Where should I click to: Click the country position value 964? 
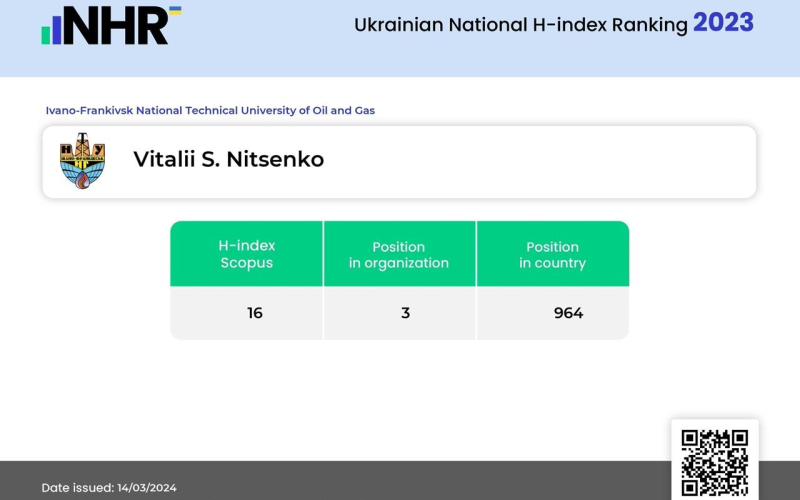568,313
